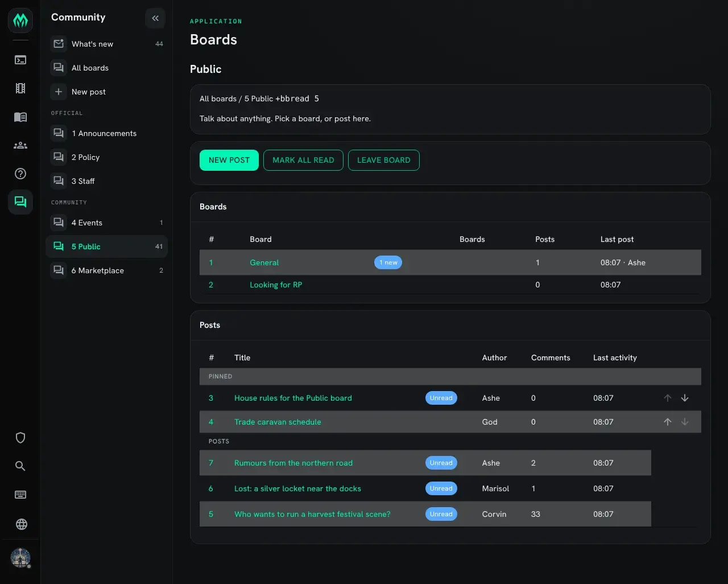Select 5 Public board in sidebar

tap(106, 246)
